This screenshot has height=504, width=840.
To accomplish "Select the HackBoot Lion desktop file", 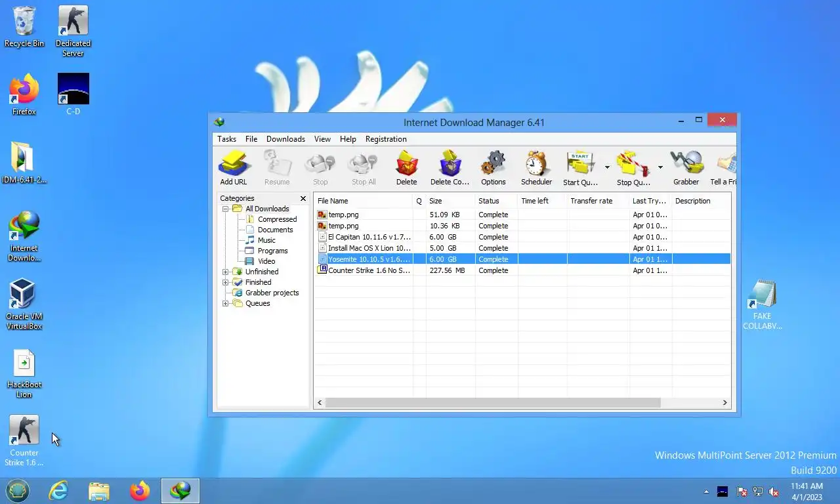I will (x=24, y=372).
